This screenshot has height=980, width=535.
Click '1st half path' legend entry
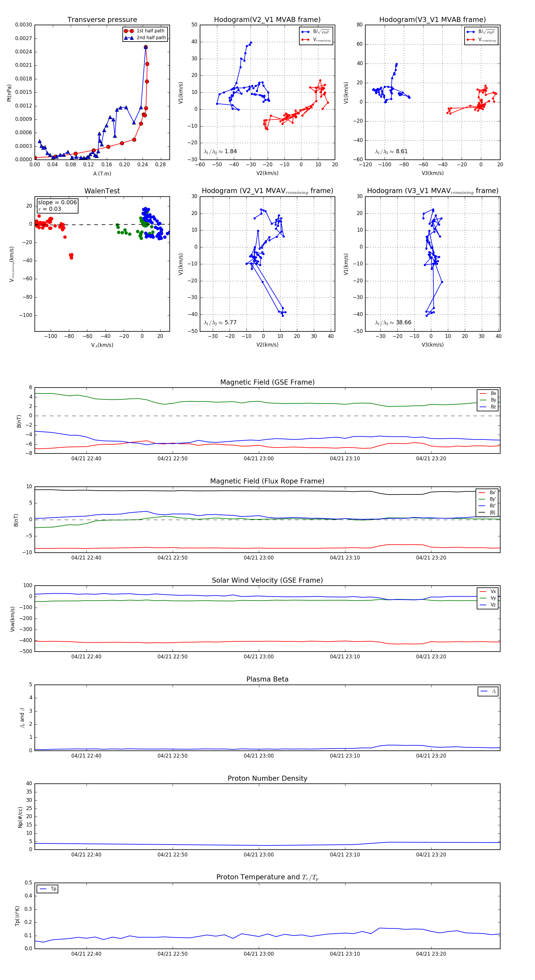pos(145,31)
